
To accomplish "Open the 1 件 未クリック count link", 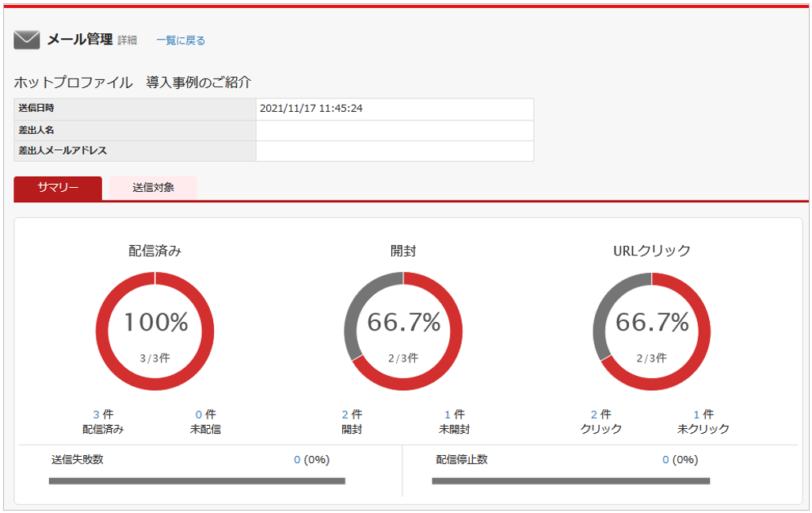I will click(696, 414).
